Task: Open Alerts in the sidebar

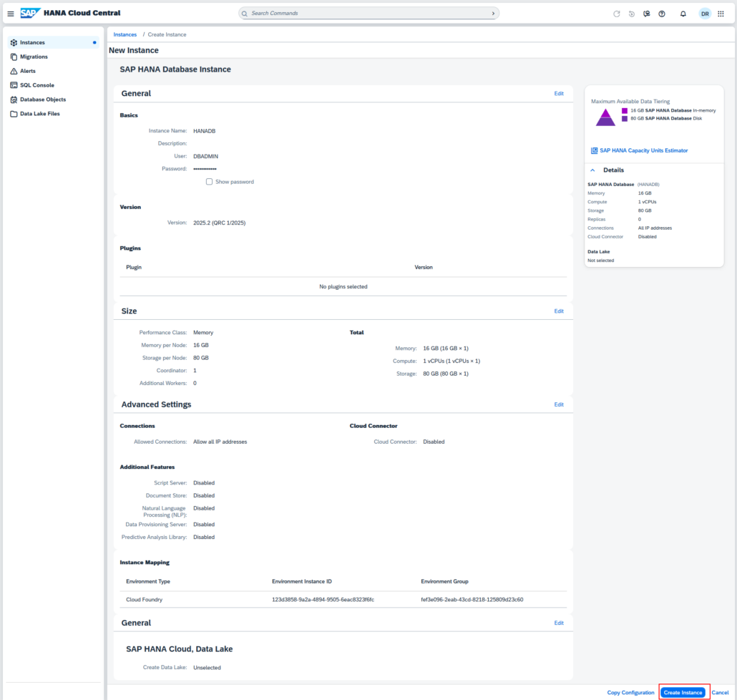Action: tap(53, 71)
